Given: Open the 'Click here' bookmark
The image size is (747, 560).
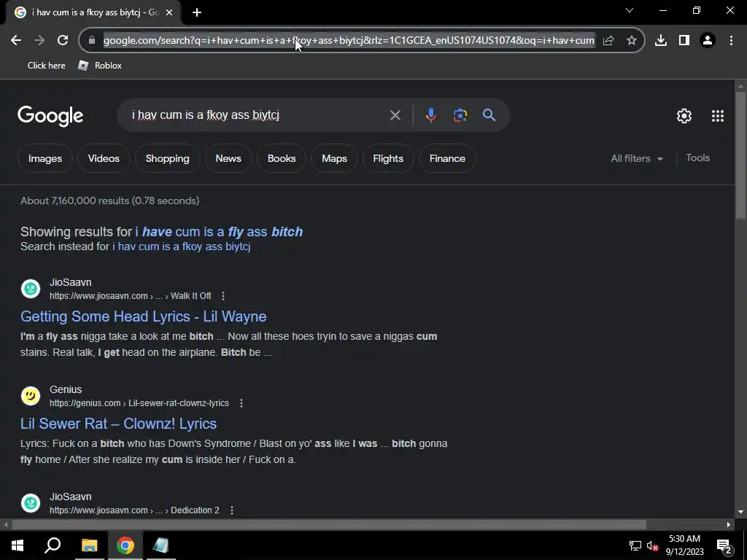Looking at the screenshot, I should coord(46,66).
